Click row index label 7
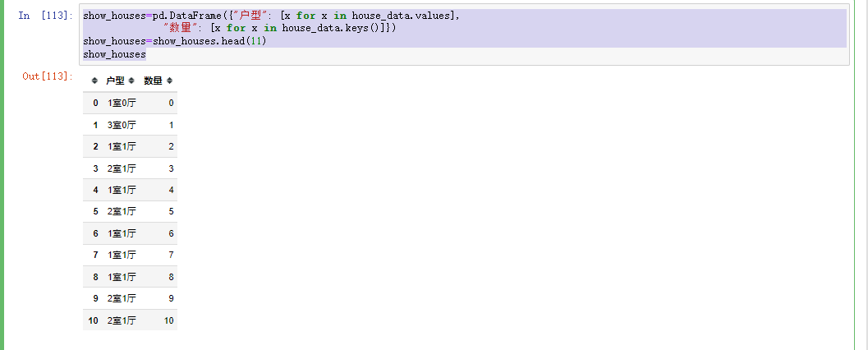This screenshot has width=868, height=350. pyautogui.click(x=96, y=256)
